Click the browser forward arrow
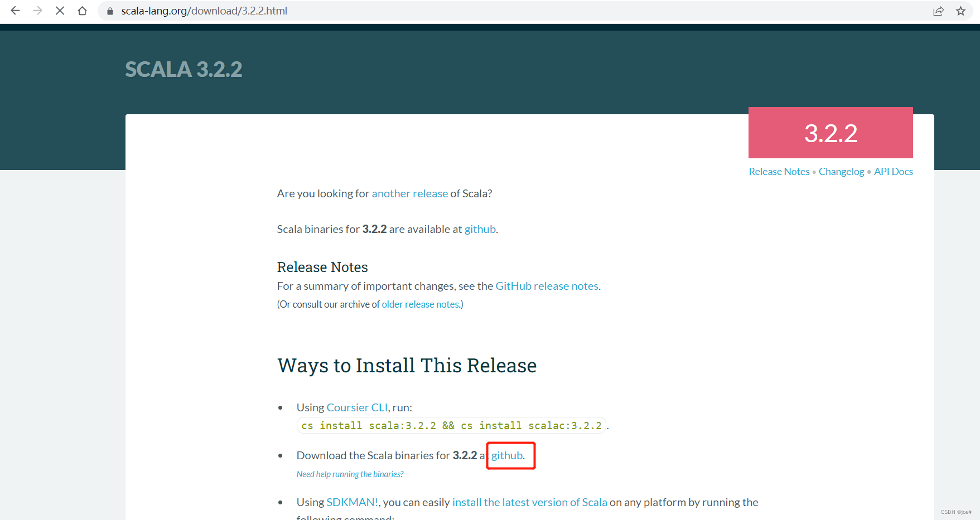980x520 pixels. (37, 11)
